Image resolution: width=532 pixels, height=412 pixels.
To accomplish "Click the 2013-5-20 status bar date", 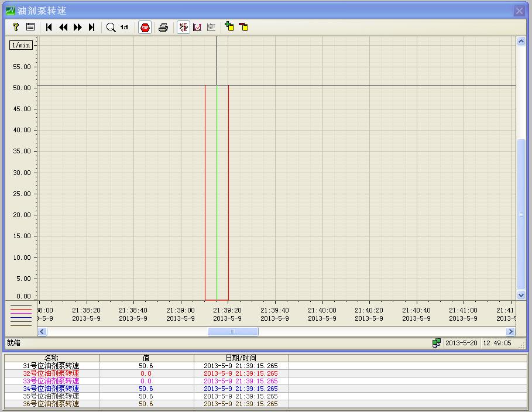I will click(x=461, y=343).
